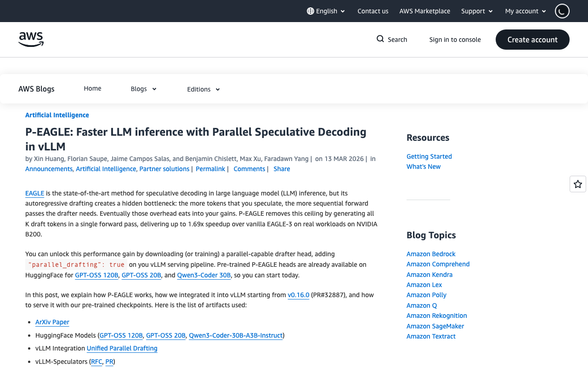Click the globe icon next to English
Image resolution: width=588 pixels, height=368 pixels.
click(311, 11)
